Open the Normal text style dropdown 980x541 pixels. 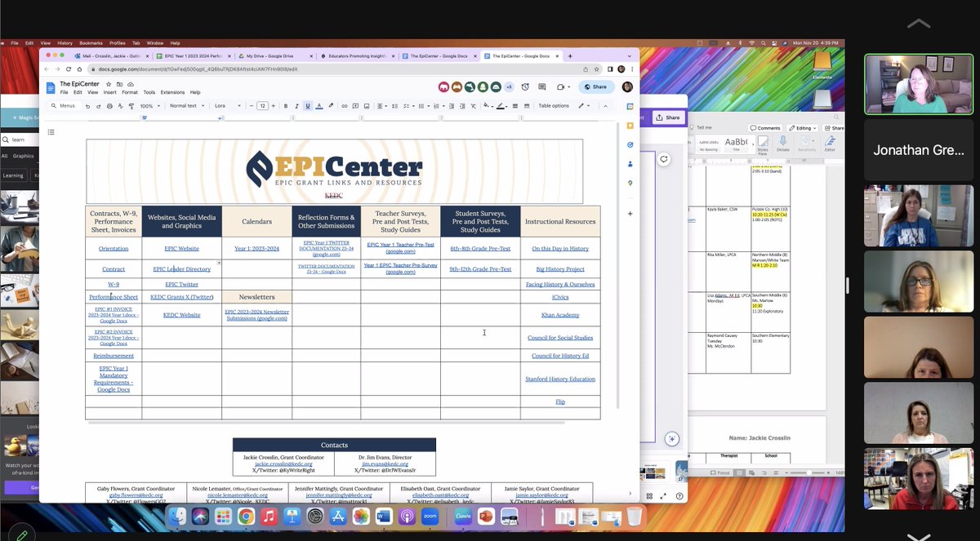pyautogui.click(x=185, y=106)
